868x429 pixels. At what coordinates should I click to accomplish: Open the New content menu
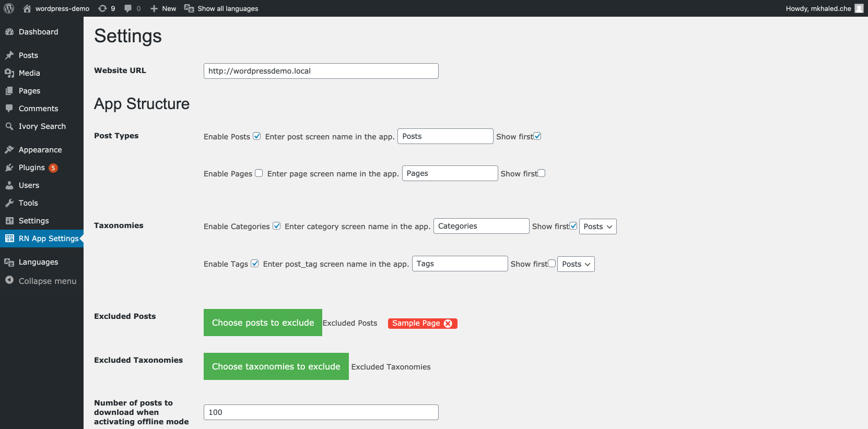163,8
